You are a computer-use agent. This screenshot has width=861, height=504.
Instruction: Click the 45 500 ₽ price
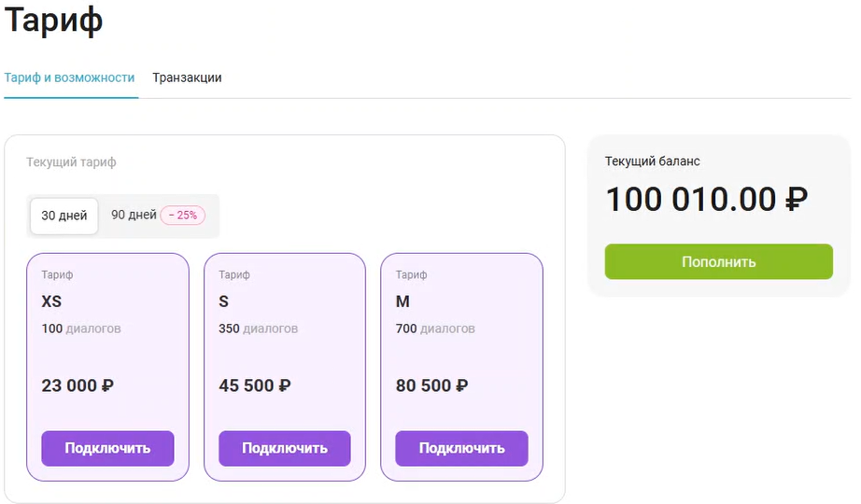[x=255, y=385]
